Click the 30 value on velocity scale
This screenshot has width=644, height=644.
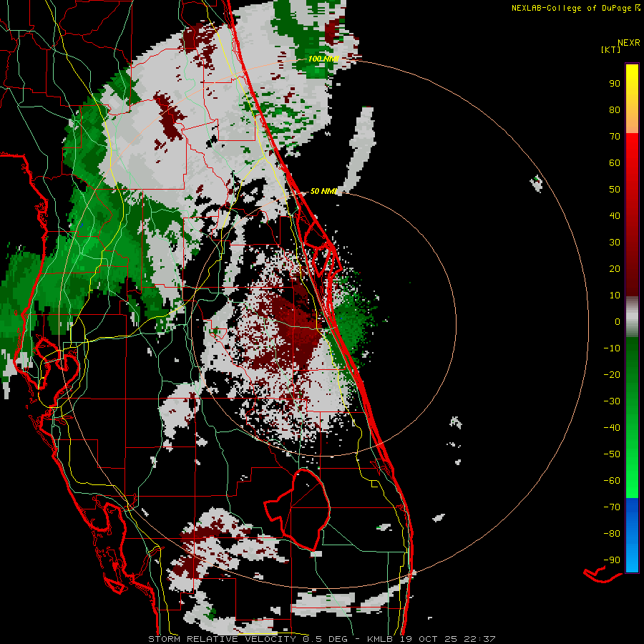[x=615, y=243]
